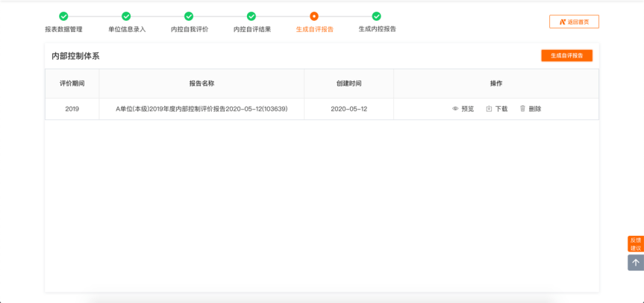The height and width of the screenshot is (303, 644).
Task: Switch to the 生成内控报告 step label
Action: coord(377,29)
